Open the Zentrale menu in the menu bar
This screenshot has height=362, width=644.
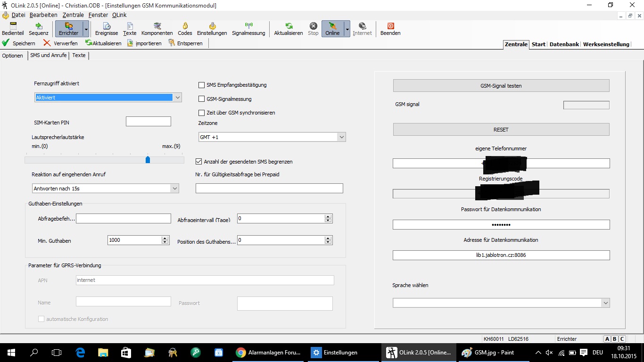point(73,15)
